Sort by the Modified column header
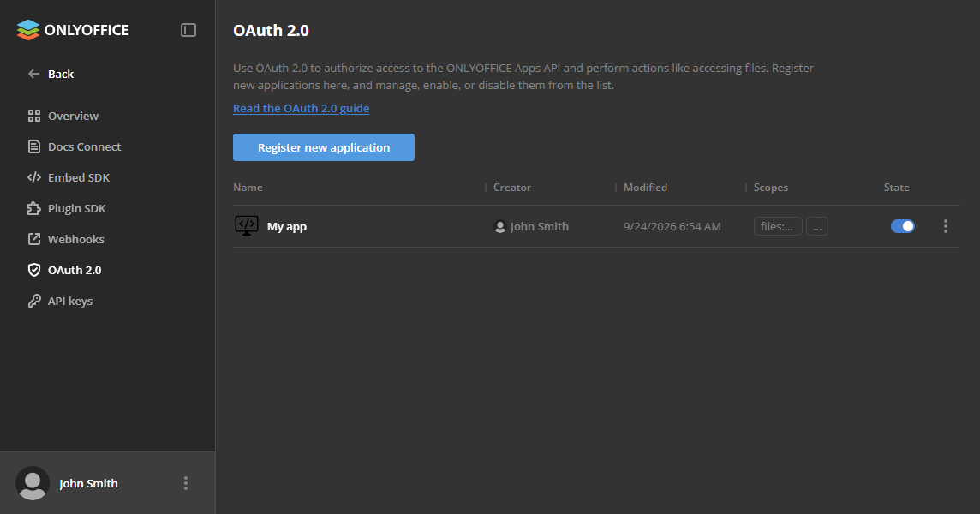 [646, 187]
